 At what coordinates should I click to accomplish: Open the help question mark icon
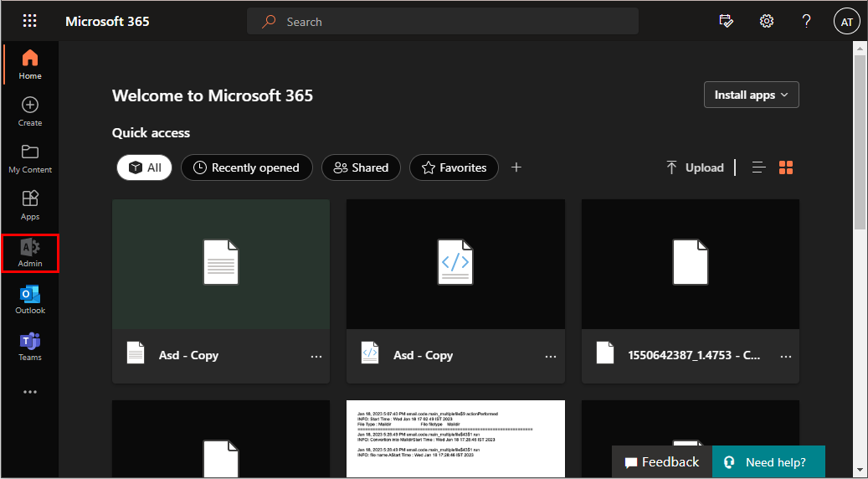[x=807, y=21]
